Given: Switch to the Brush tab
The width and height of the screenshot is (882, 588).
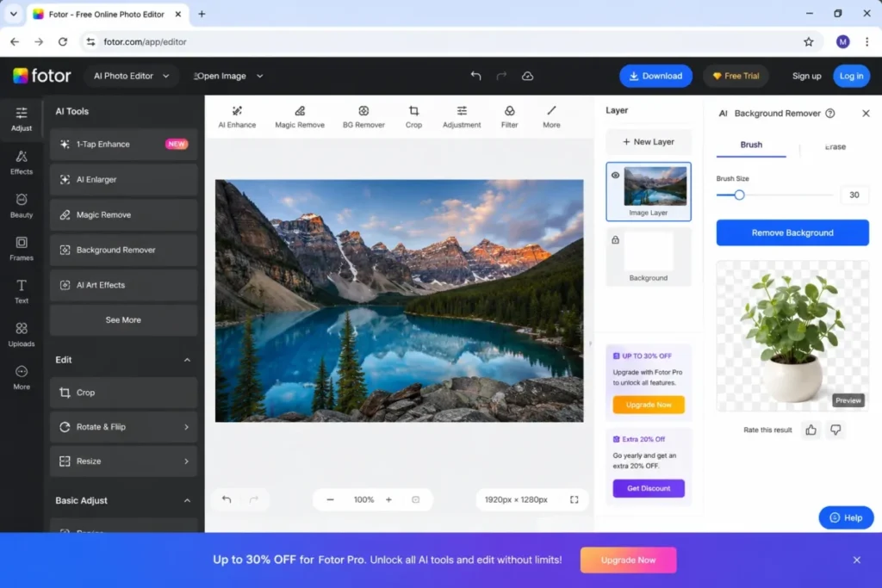Looking at the screenshot, I should click(751, 145).
